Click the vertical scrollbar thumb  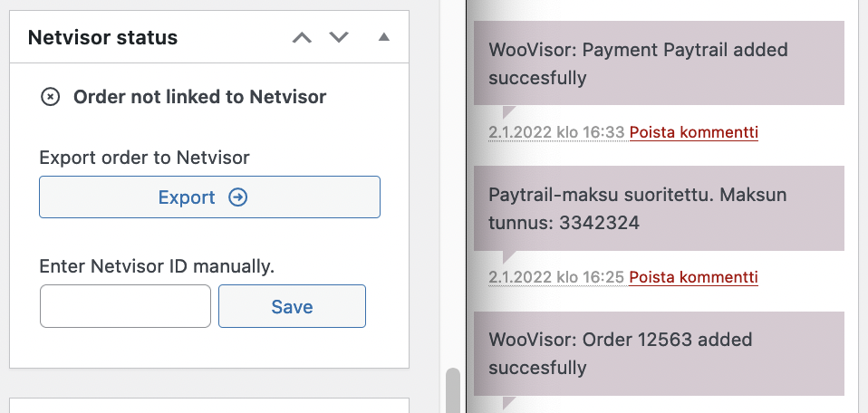(453, 390)
